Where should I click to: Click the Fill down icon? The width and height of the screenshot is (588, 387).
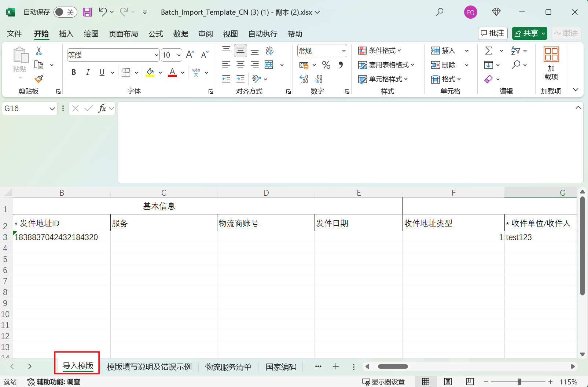489,65
